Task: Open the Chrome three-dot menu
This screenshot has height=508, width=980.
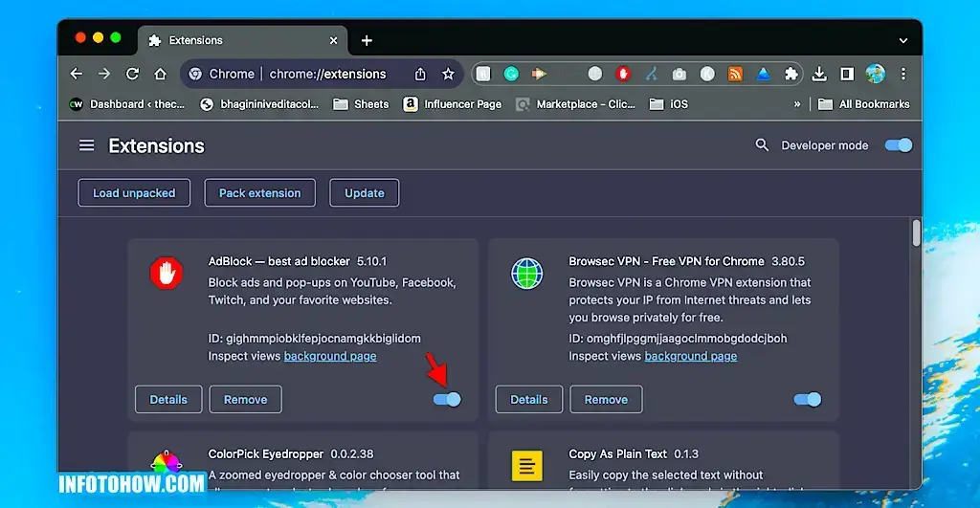Action: coord(903,74)
